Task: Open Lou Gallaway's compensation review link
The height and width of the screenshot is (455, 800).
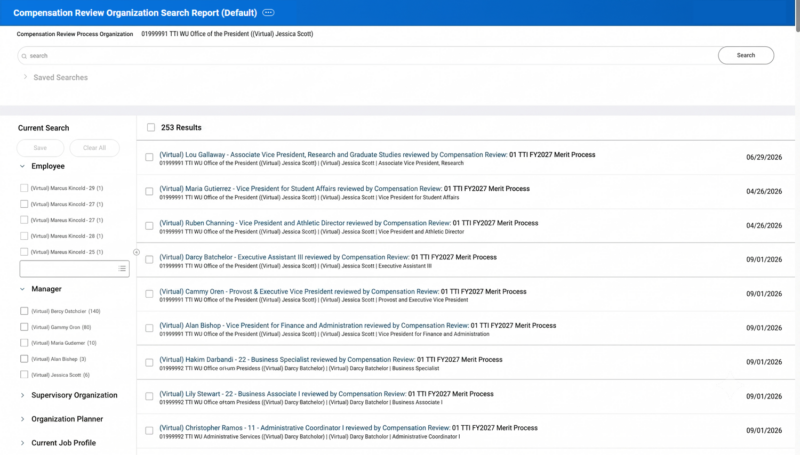Action: point(333,155)
